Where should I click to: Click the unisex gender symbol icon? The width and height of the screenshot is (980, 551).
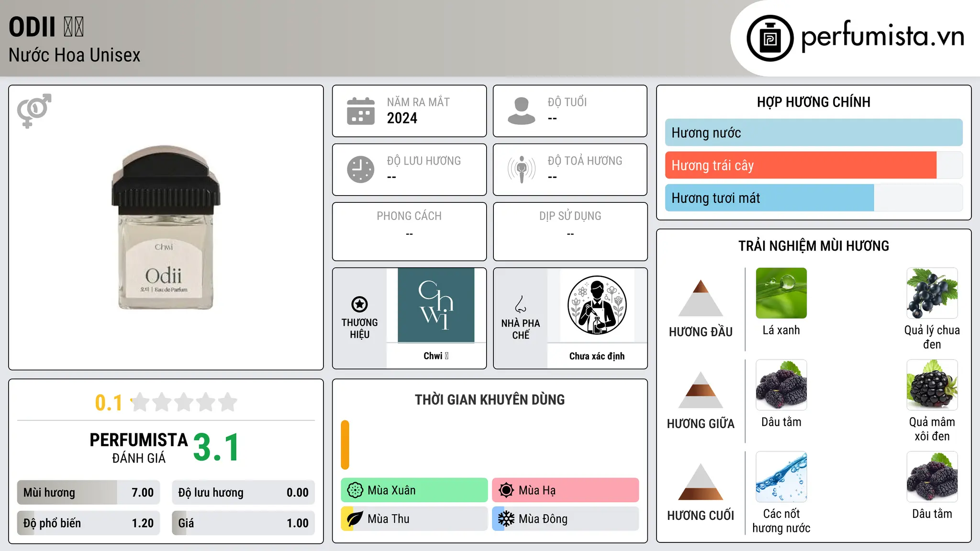coord(34,111)
